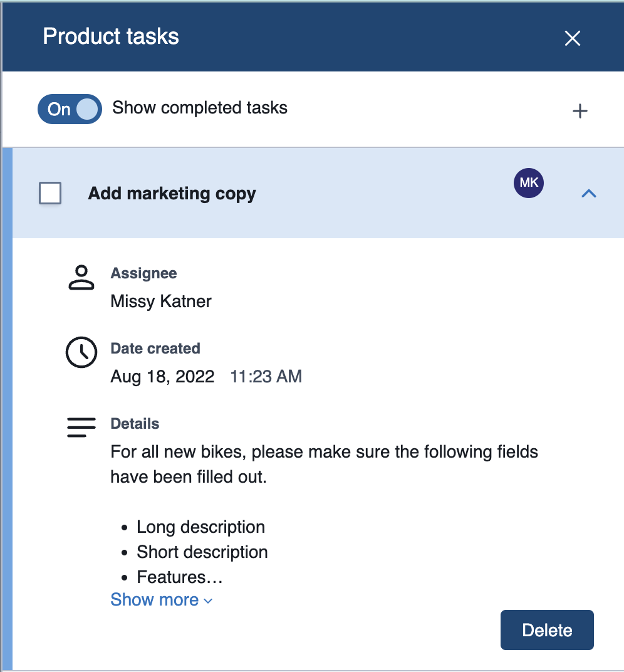Add a new task with plus icon
The height and width of the screenshot is (672, 624).
(580, 111)
